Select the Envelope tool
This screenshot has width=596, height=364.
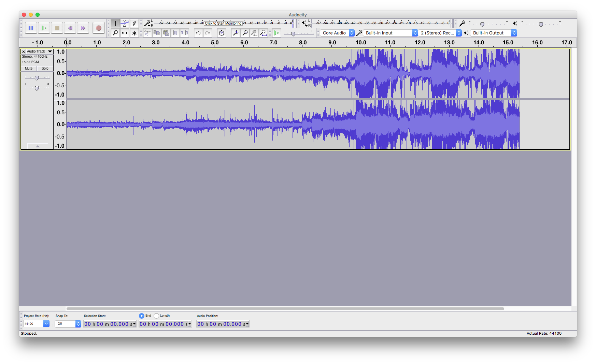[x=125, y=23]
